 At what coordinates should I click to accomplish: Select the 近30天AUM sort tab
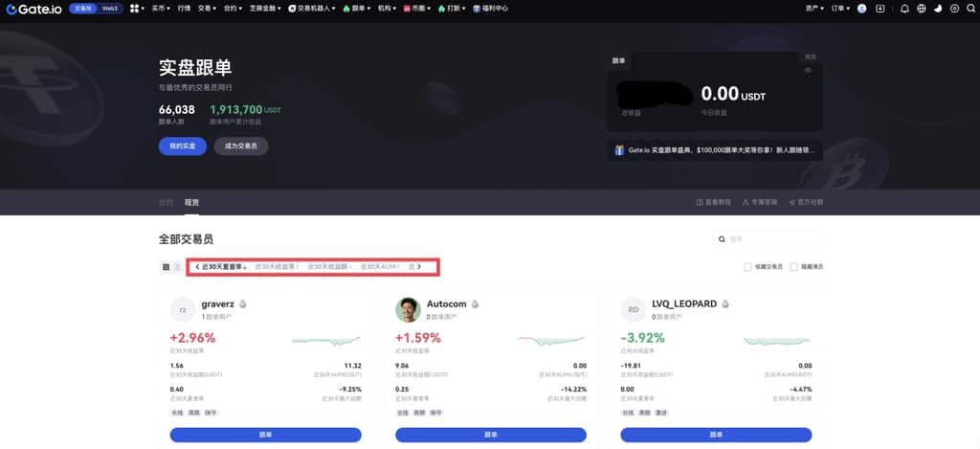point(380,266)
